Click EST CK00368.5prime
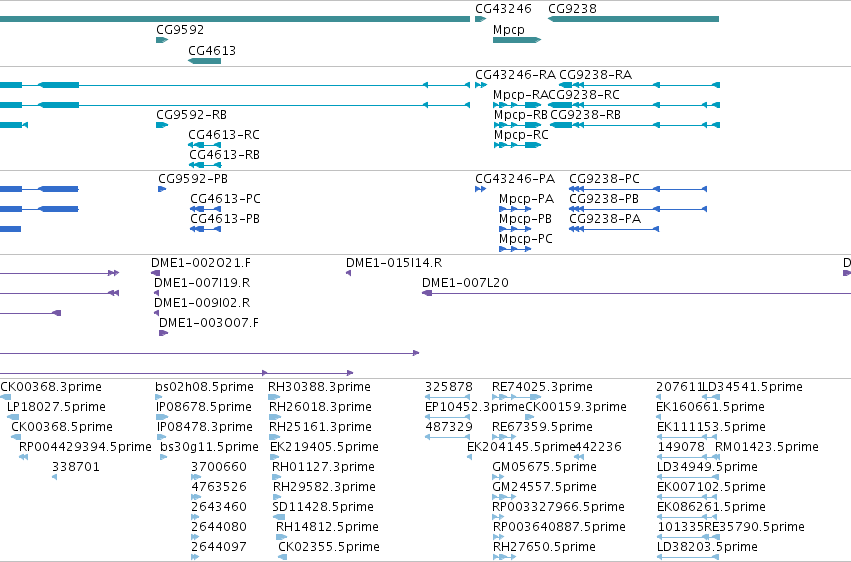 62,427
